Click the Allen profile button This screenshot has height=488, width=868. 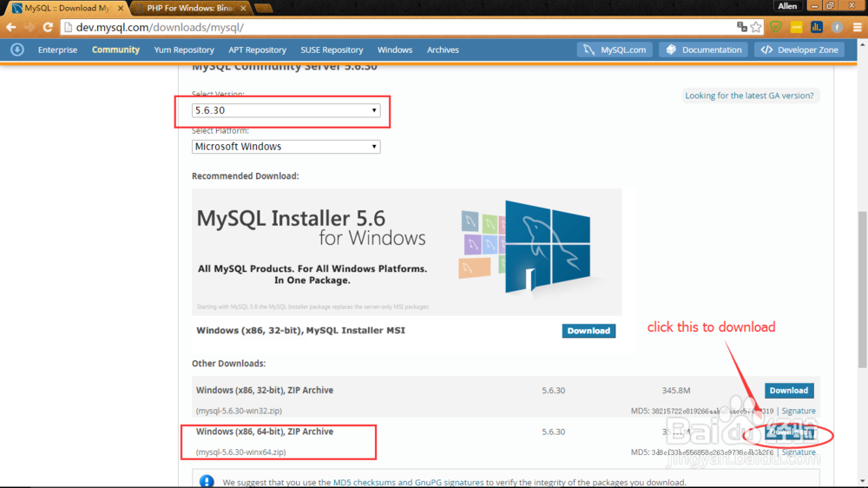[x=787, y=6]
